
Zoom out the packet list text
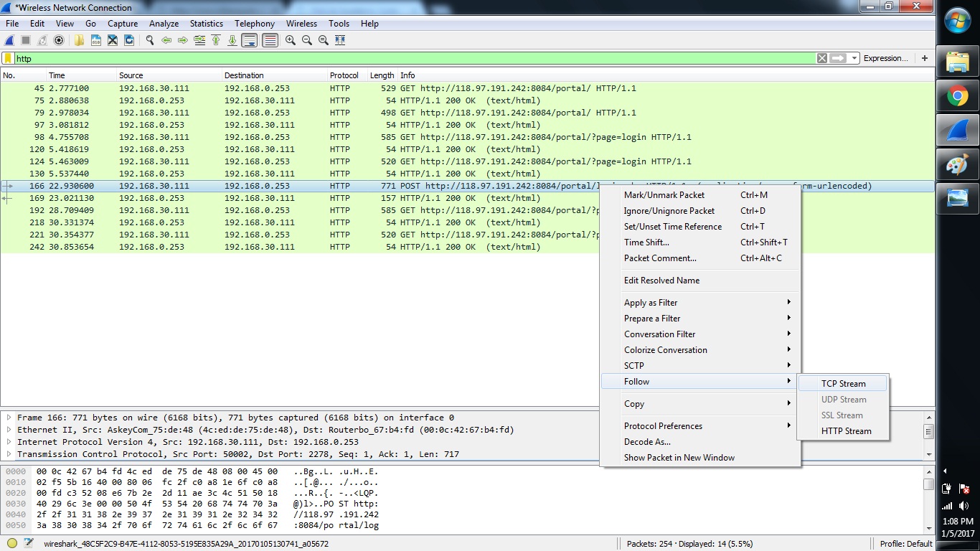click(x=306, y=40)
